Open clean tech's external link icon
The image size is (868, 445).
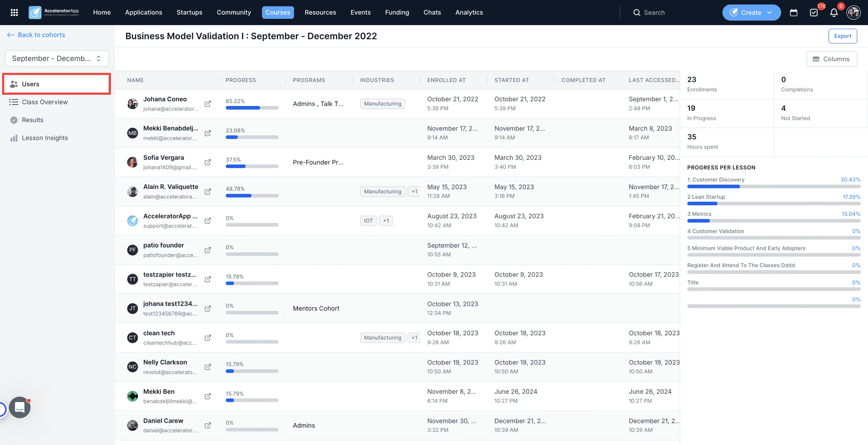208,338
